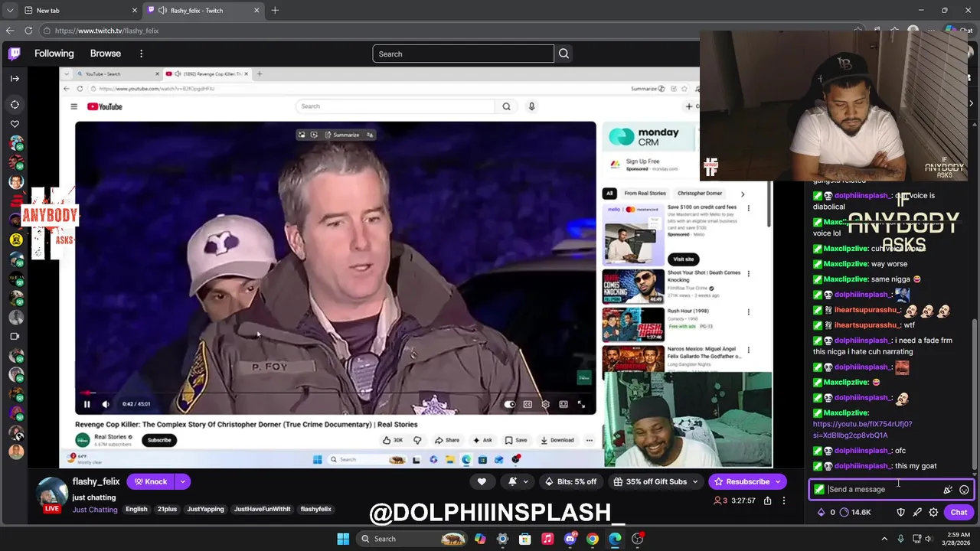
Task: Open the arrow dropdown beside Resubscribe
Action: (x=778, y=481)
